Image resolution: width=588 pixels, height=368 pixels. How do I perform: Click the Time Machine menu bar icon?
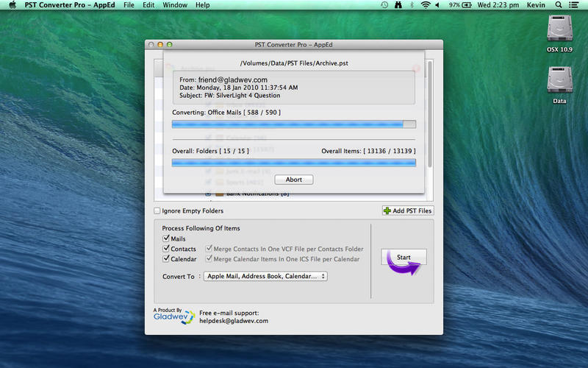384,5
